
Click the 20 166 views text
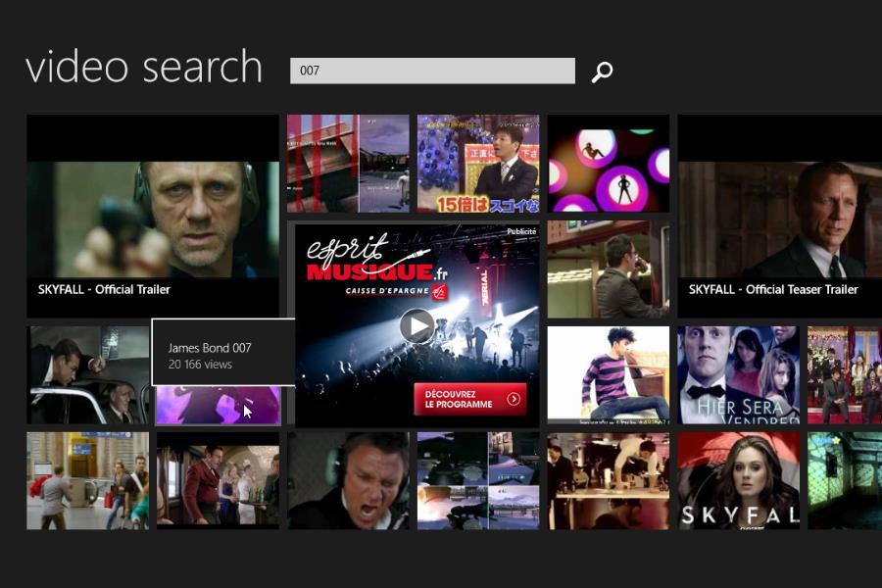pos(200,364)
